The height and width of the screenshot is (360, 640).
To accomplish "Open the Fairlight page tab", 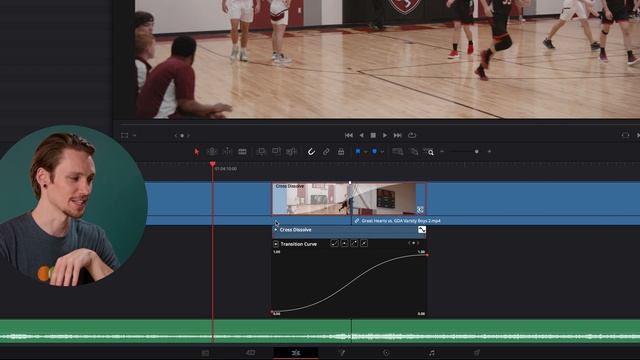I will coord(432,353).
